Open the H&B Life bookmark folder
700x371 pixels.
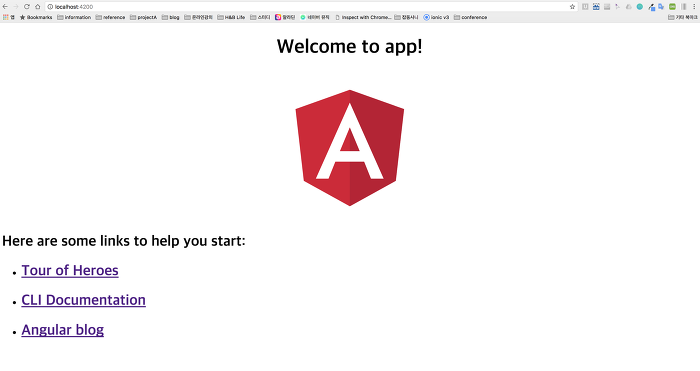coord(231,17)
